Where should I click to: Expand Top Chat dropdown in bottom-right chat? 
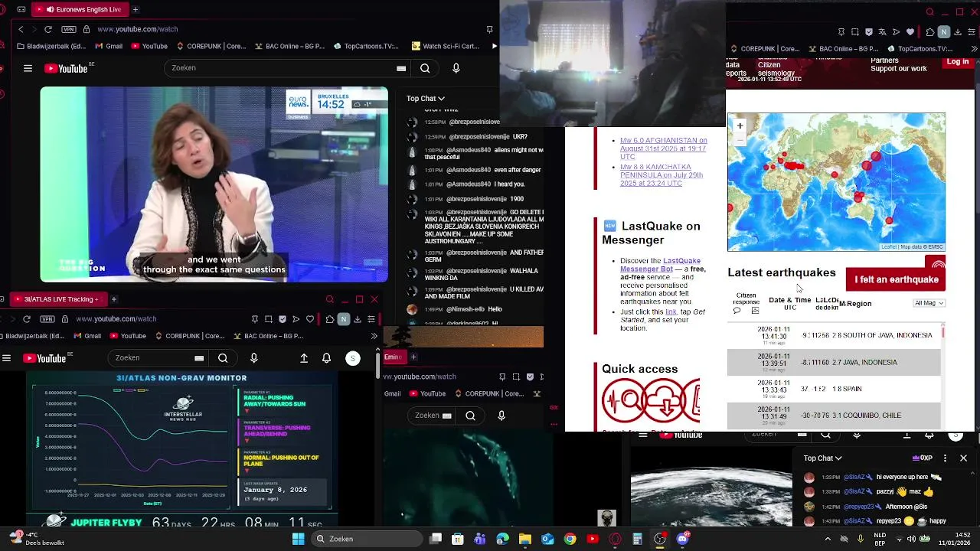(x=822, y=458)
